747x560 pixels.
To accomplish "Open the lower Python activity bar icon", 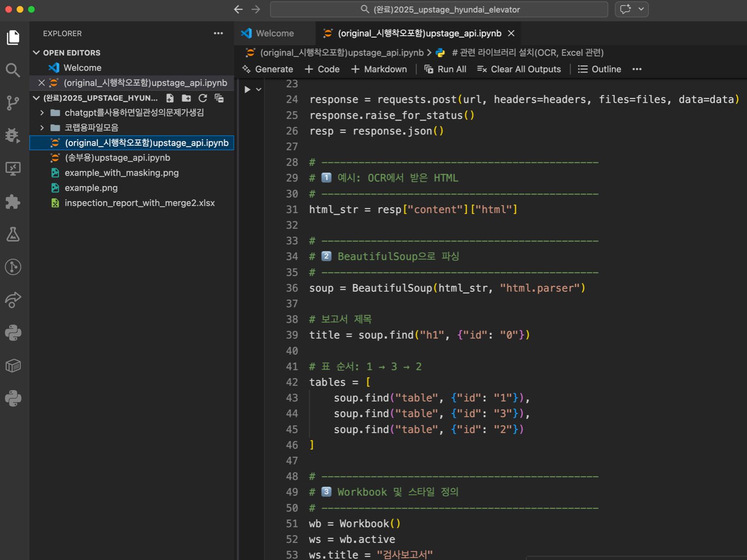I will [13, 398].
